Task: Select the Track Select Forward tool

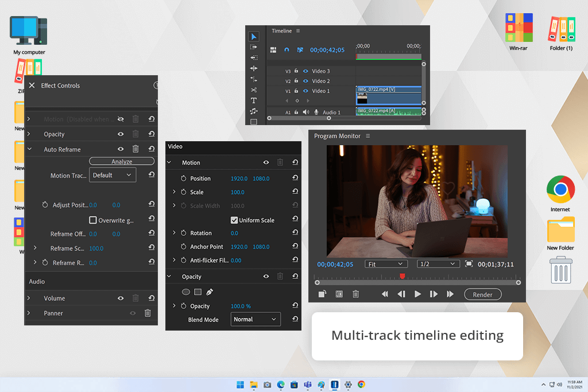Action: click(x=254, y=47)
